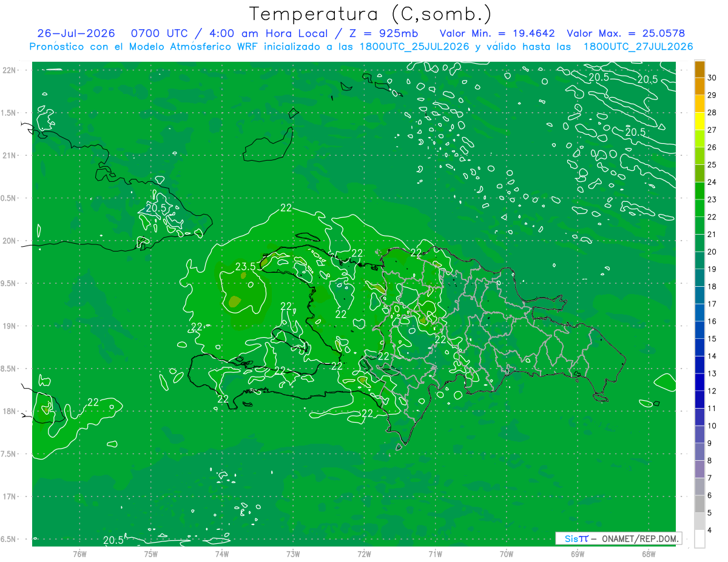Click the colorbar label '25'
Screen dimensions: 728x562
(x=712, y=165)
